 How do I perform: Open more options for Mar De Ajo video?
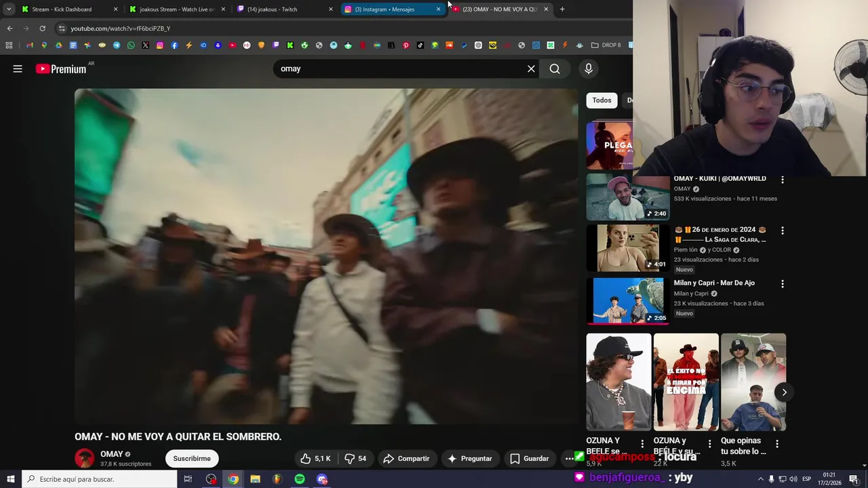783,284
